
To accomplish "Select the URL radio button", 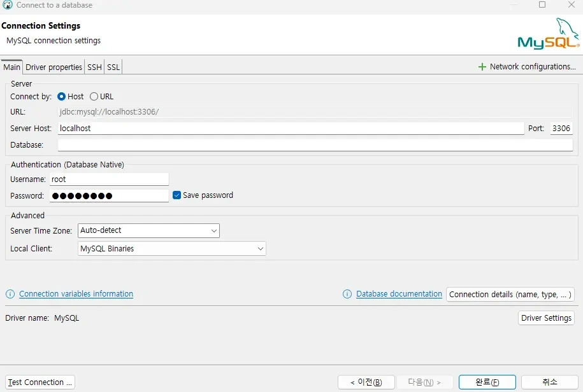I will coord(94,97).
